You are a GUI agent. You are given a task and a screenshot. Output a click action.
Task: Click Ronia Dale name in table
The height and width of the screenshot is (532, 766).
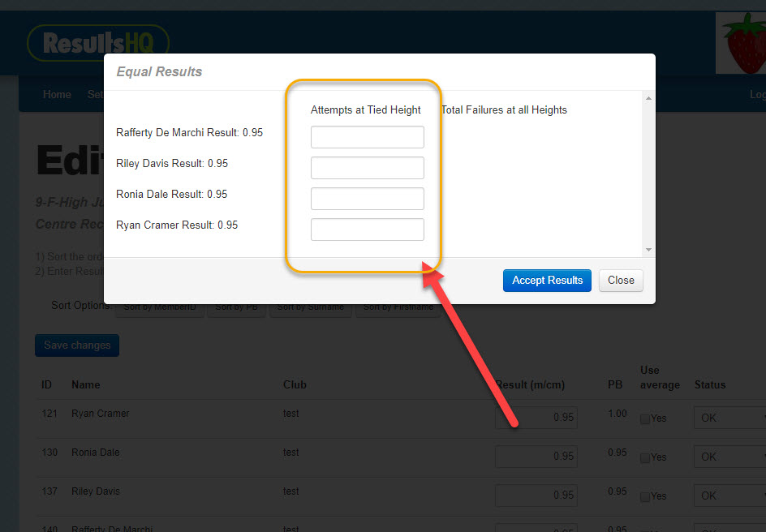95,453
